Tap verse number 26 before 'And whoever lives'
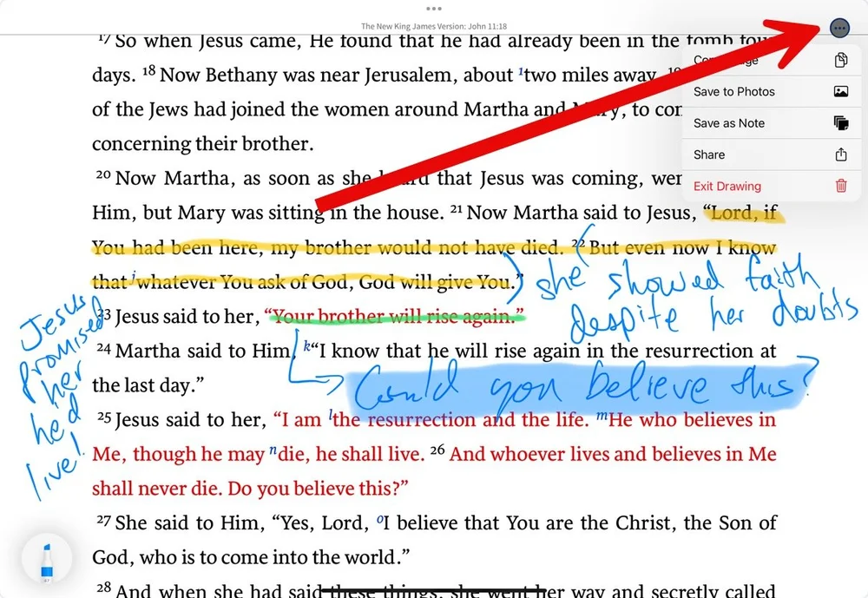 [x=437, y=450]
